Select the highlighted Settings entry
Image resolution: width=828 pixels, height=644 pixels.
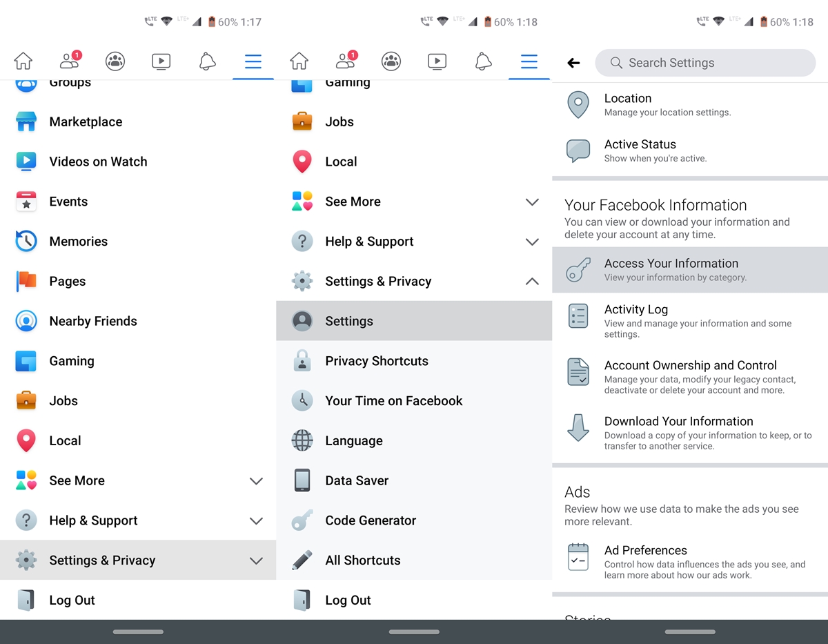414,321
